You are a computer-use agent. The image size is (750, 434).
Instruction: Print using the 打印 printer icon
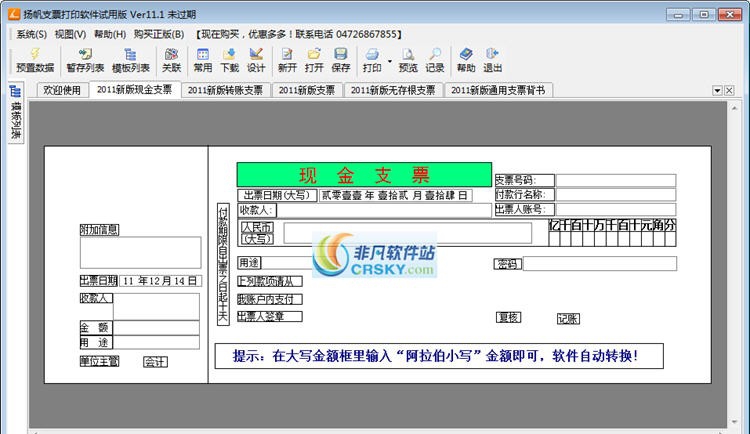click(x=372, y=54)
